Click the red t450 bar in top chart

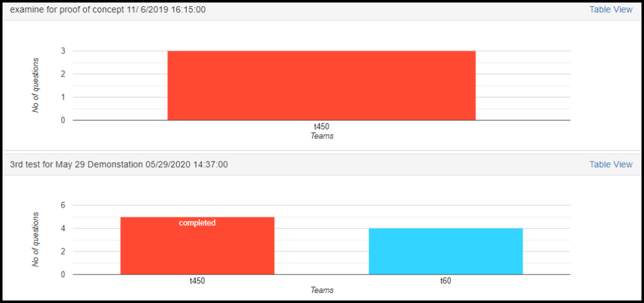coord(321,85)
